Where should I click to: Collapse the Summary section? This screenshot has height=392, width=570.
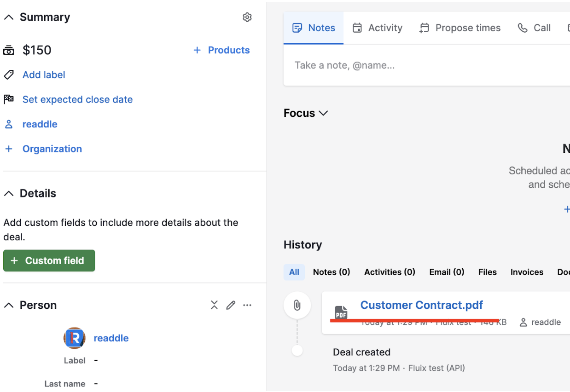click(8, 17)
